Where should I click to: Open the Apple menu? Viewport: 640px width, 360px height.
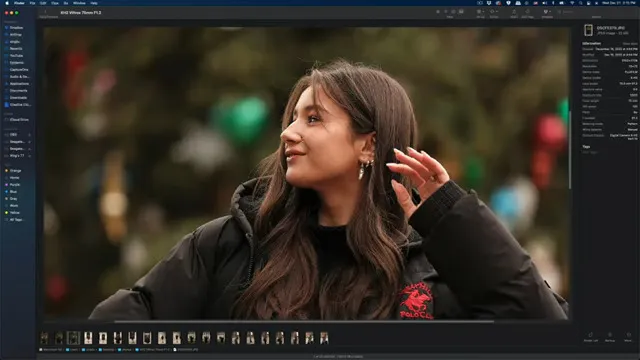click(7, 3)
